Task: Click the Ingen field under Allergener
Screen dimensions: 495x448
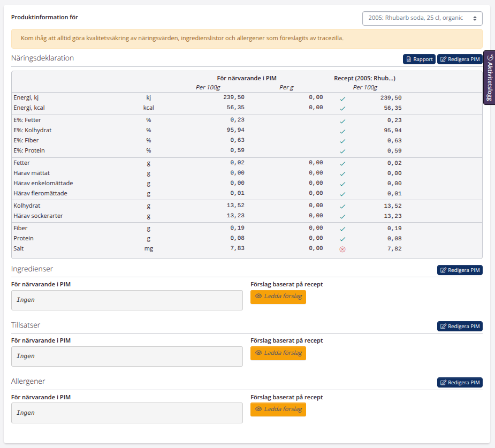Action: pos(127,413)
